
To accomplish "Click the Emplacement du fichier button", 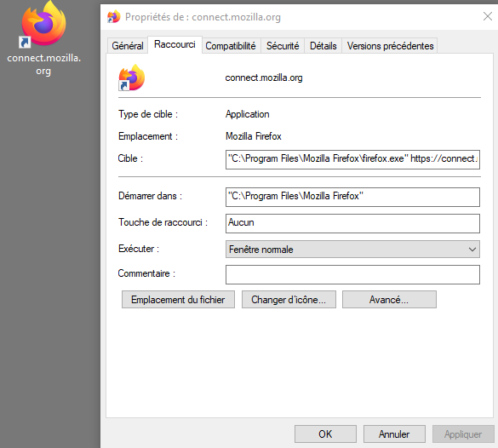I will (178, 299).
